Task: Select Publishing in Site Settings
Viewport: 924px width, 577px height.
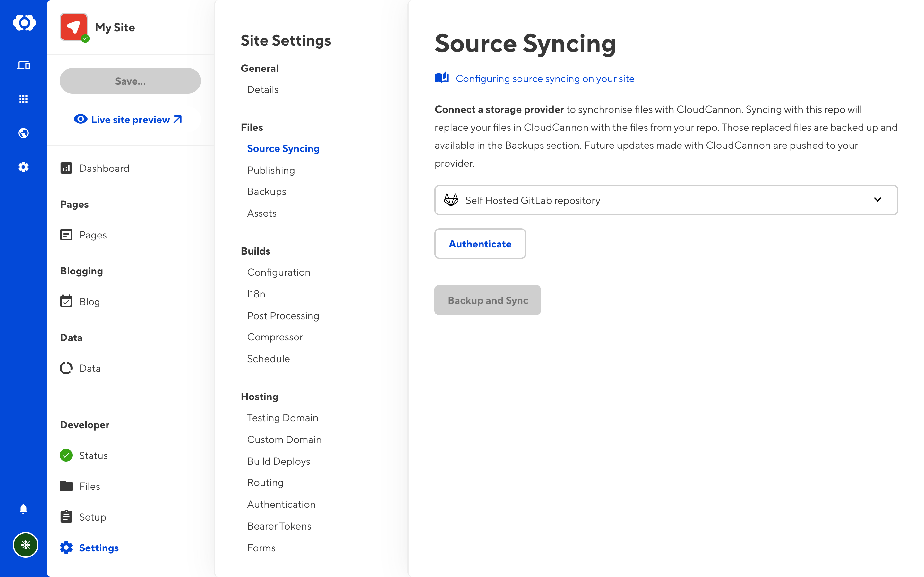Action: pos(271,170)
